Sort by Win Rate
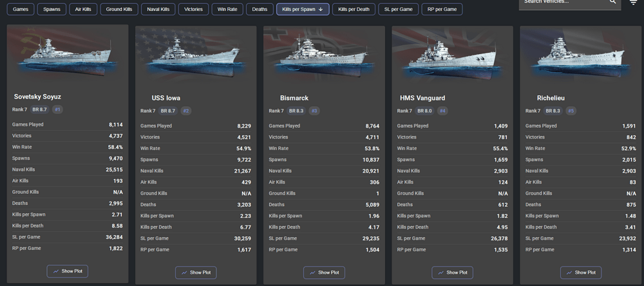This screenshot has height=286, width=644. 227,9
